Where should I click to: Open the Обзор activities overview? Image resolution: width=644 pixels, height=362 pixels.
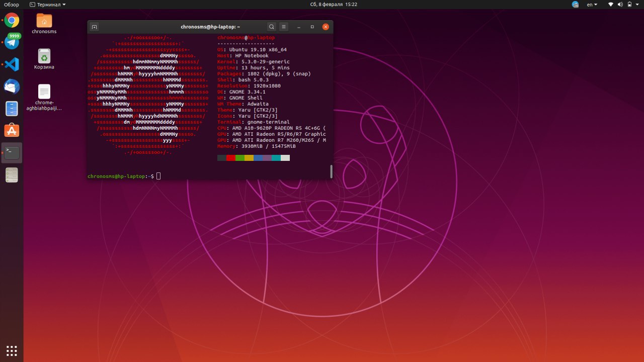[12, 5]
